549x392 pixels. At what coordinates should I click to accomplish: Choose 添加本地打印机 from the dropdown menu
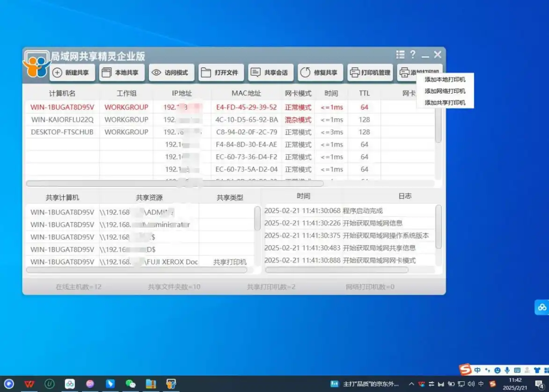pyautogui.click(x=445, y=80)
